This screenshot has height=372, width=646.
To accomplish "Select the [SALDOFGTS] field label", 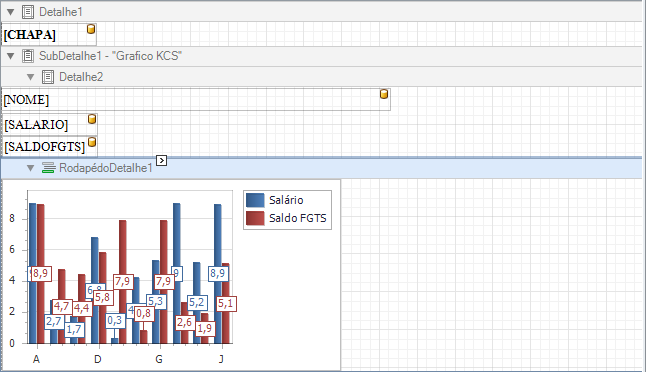I will click(45, 147).
